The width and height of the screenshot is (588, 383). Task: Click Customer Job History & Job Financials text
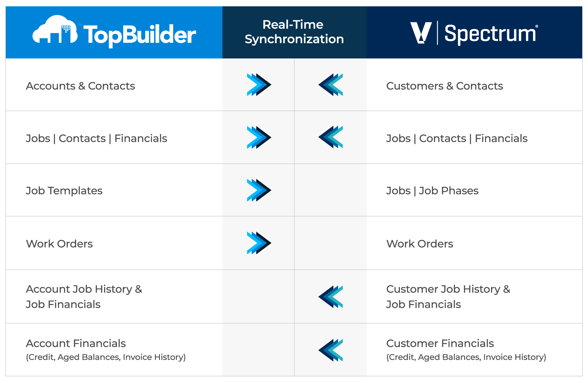tap(448, 297)
